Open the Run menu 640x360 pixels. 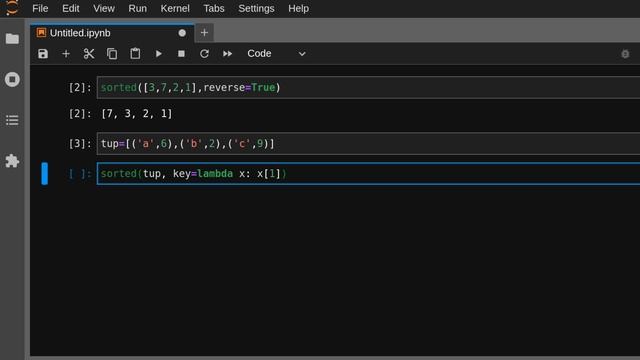coord(137,8)
